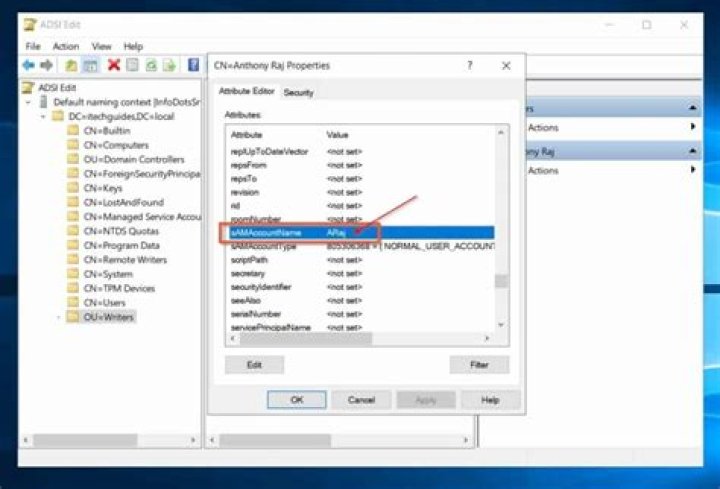720x489 pixels.
Task: Click the folder icon beside CN=Program Data
Action: tap(73, 245)
